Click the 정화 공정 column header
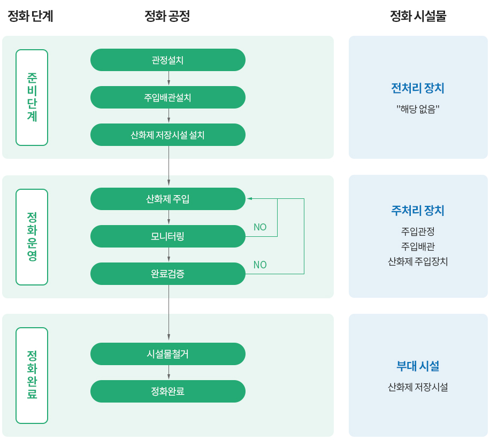Viewport: 490px width, 448px height. click(x=167, y=16)
